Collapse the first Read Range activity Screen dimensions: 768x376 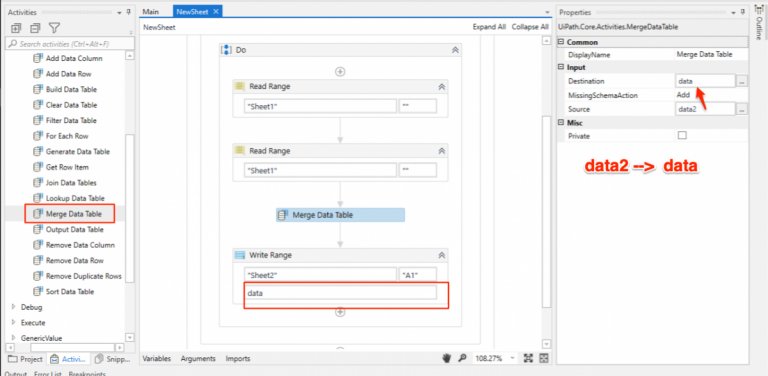(x=441, y=87)
